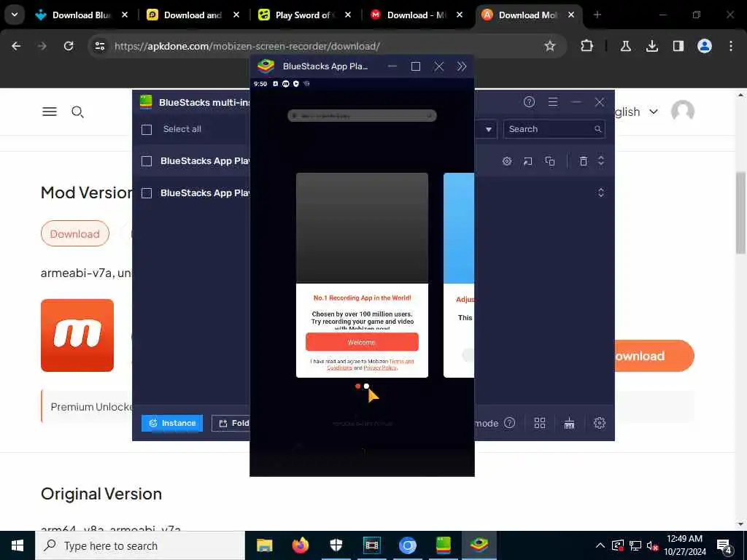Open multi-instance manager settings gear
This screenshot has width=747, height=560.
[600, 423]
